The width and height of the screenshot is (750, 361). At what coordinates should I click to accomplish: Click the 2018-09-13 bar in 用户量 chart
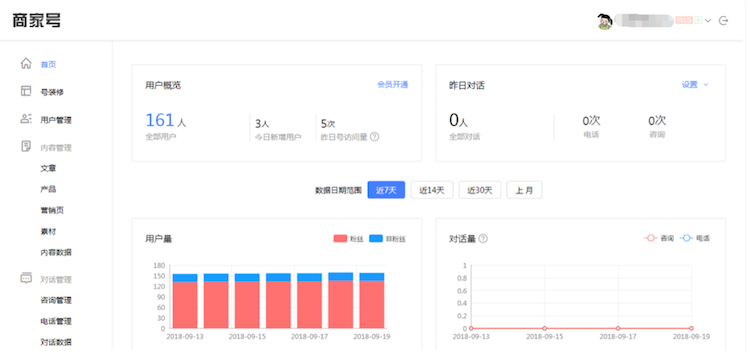coord(185,301)
